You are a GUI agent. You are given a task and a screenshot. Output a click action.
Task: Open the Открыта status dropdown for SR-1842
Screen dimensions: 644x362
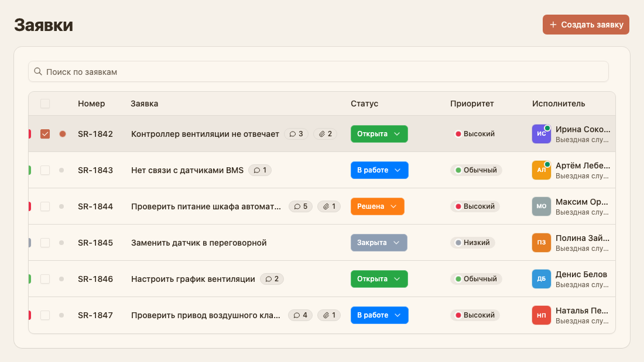[379, 134]
